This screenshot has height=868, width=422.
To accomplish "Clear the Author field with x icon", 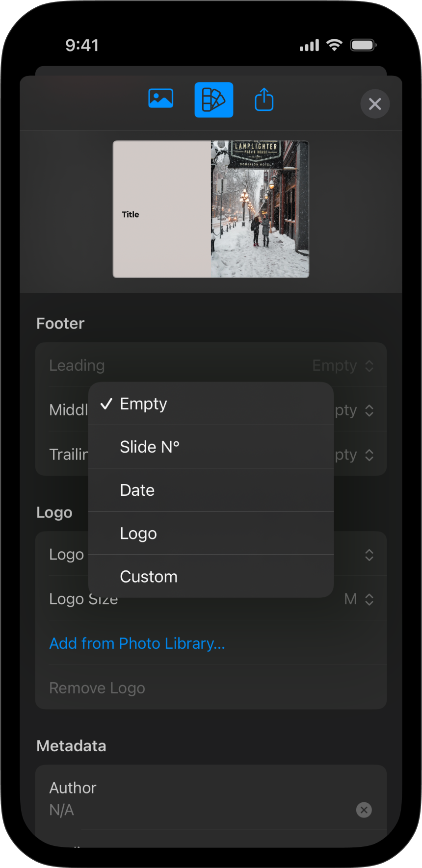I will pos(364,810).
